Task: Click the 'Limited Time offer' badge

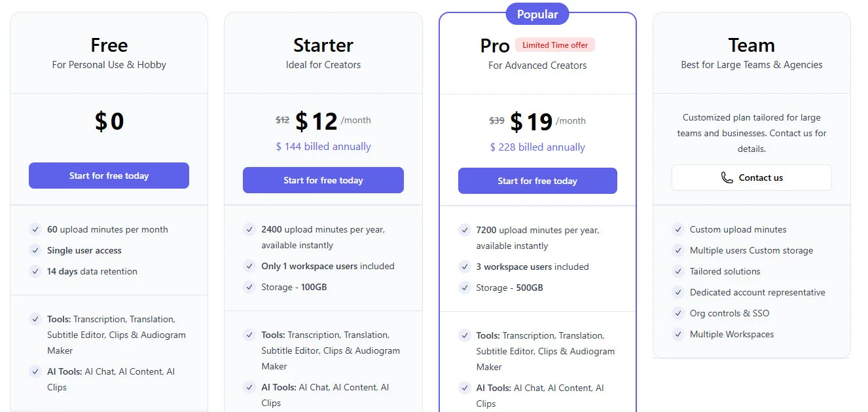Action: (x=554, y=45)
